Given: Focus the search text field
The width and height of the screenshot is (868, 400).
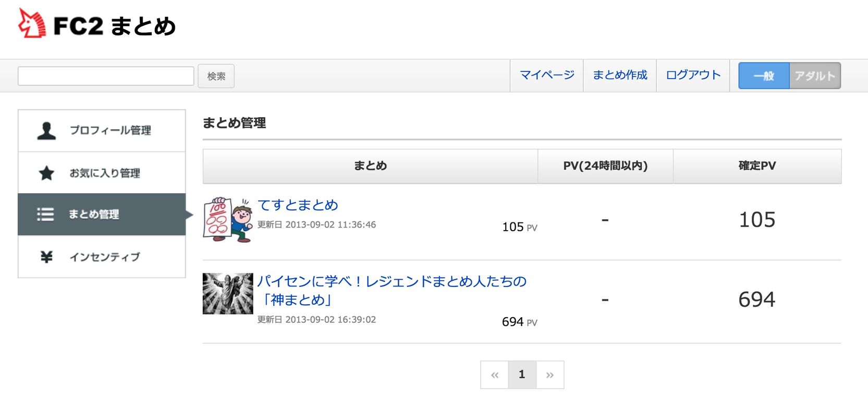Looking at the screenshot, I should point(106,76).
